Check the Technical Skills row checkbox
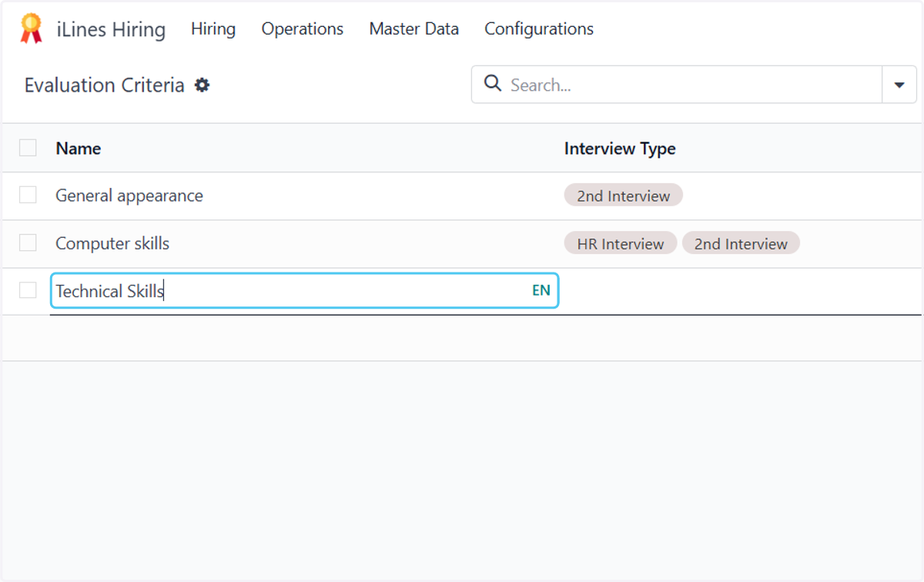924x582 pixels. pyautogui.click(x=28, y=290)
